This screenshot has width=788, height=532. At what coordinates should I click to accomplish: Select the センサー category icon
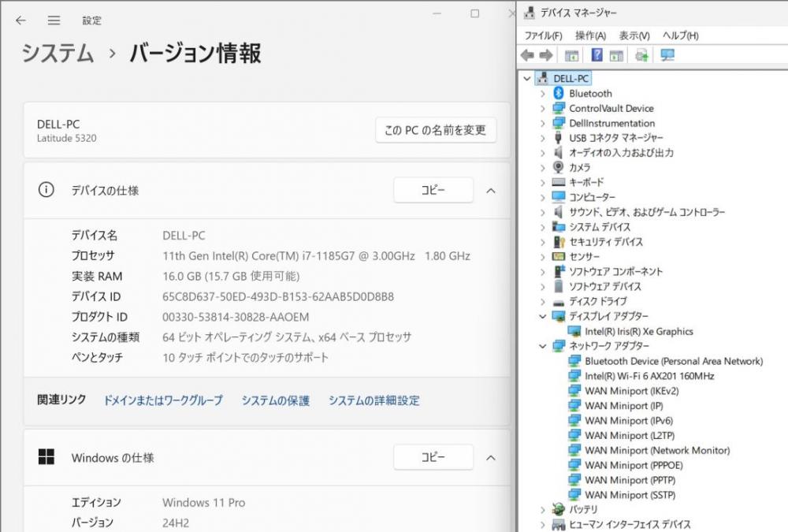[559, 256]
